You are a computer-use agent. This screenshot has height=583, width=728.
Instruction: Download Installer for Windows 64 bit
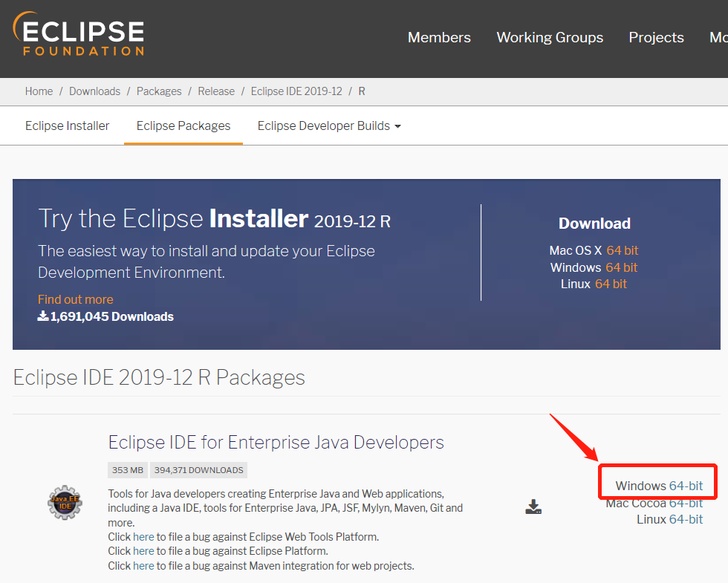(x=621, y=267)
